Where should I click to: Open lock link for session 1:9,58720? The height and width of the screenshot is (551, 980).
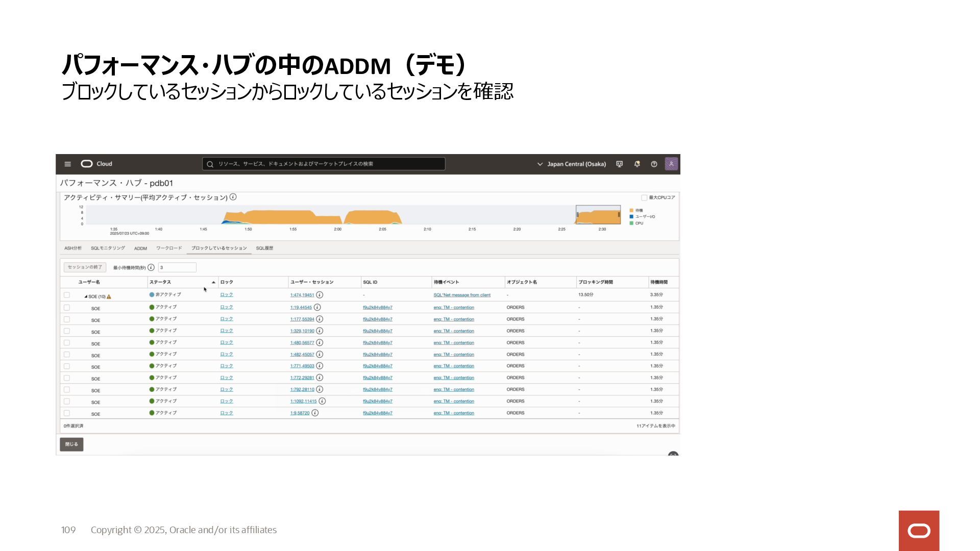point(227,413)
